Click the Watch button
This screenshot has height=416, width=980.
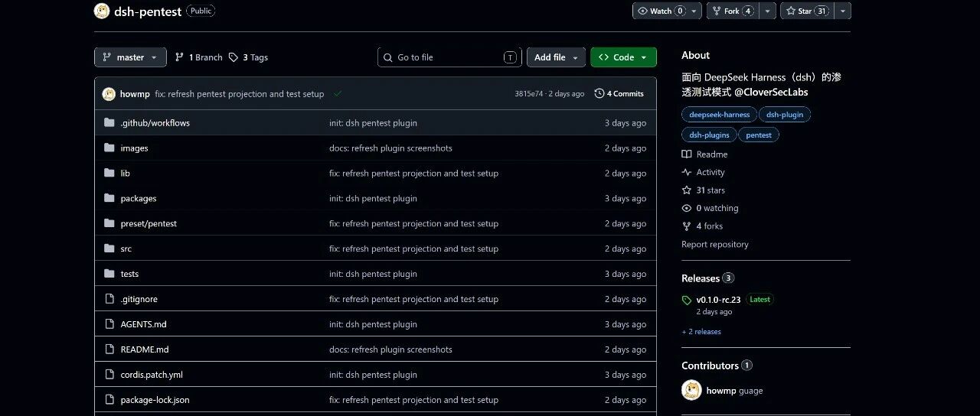[661, 11]
